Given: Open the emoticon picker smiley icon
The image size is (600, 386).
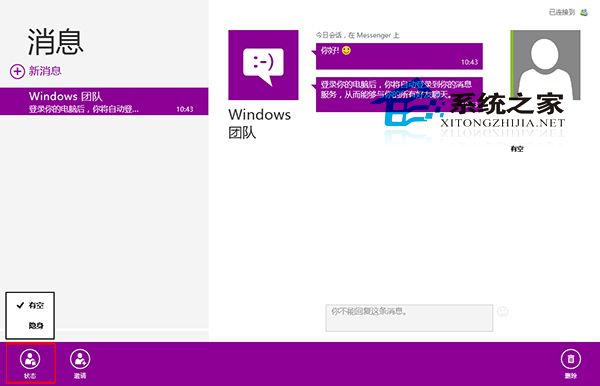Looking at the screenshot, I should click(x=502, y=312).
